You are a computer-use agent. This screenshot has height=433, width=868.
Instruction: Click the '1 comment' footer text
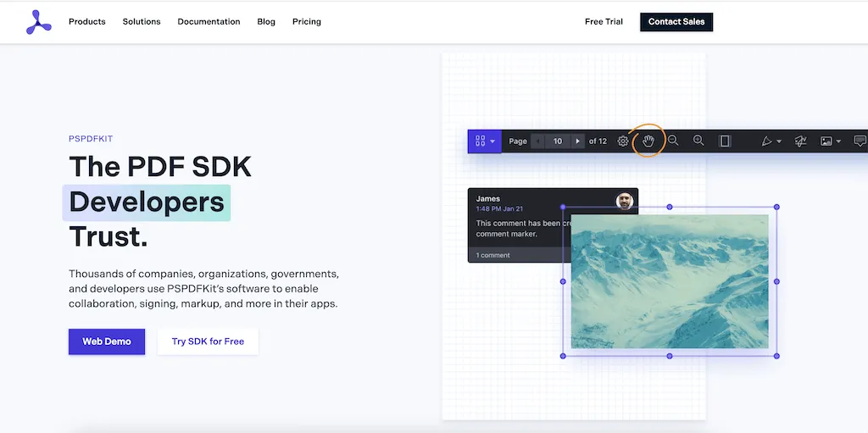[x=492, y=255]
